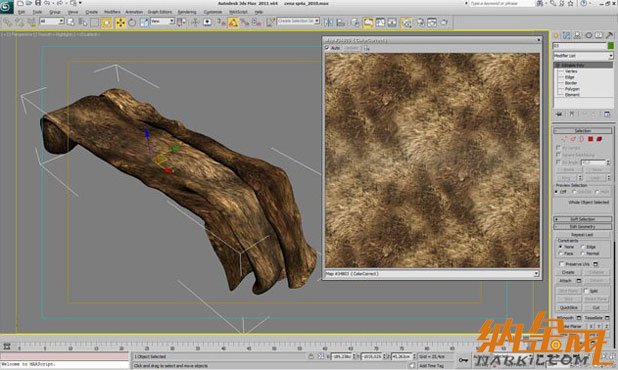Toggle the Split checkbox
The width and height of the screenshot is (618, 370).
coord(586,291)
